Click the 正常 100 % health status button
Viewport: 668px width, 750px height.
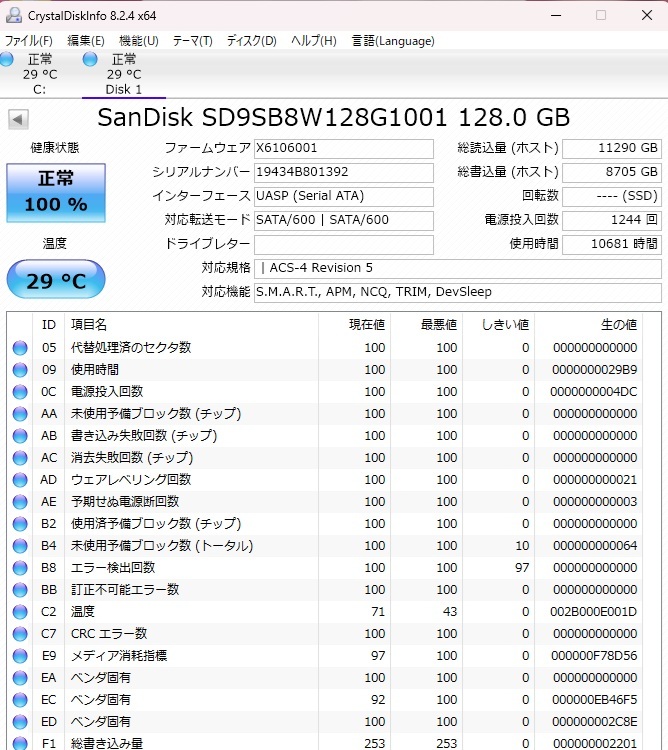pos(56,193)
